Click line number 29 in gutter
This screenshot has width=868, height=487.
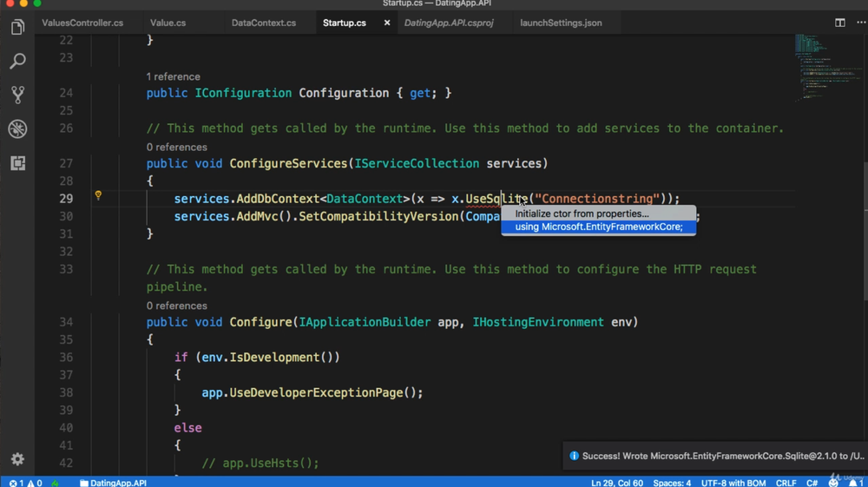66,199
